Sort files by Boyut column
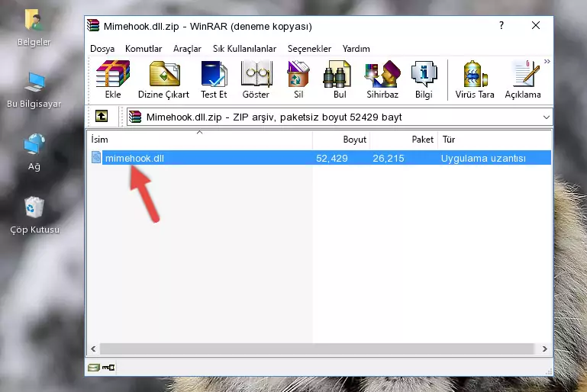Screen dimensions: 587x392 click(341, 140)
